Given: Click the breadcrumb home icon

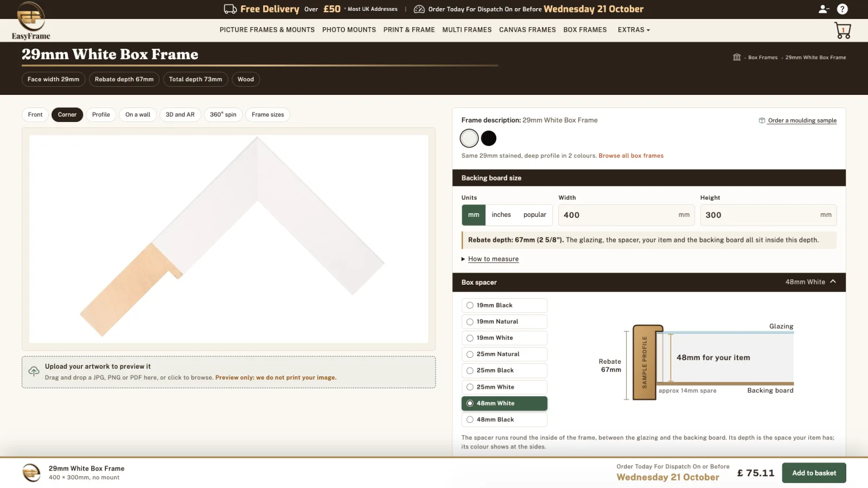Looking at the screenshot, I should tap(737, 57).
